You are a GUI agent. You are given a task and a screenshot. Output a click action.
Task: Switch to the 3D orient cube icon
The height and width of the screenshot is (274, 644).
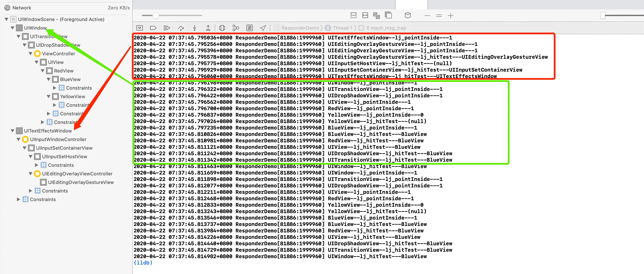(407, 15)
